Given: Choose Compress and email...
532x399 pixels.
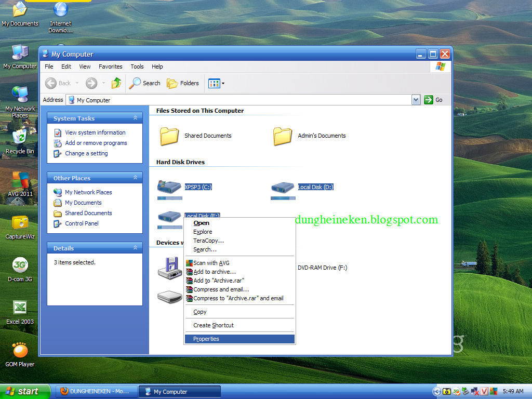Looking at the screenshot, I should [239, 289].
